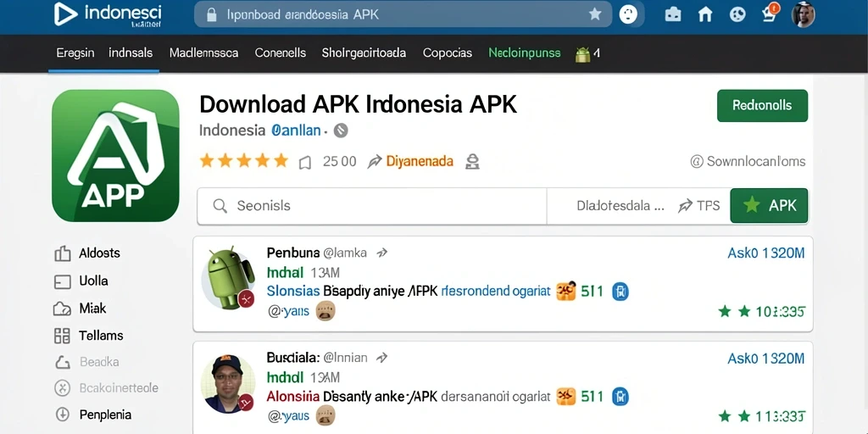868x434 pixels.
Task: Open the Penbuna author name
Action: point(293,253)
